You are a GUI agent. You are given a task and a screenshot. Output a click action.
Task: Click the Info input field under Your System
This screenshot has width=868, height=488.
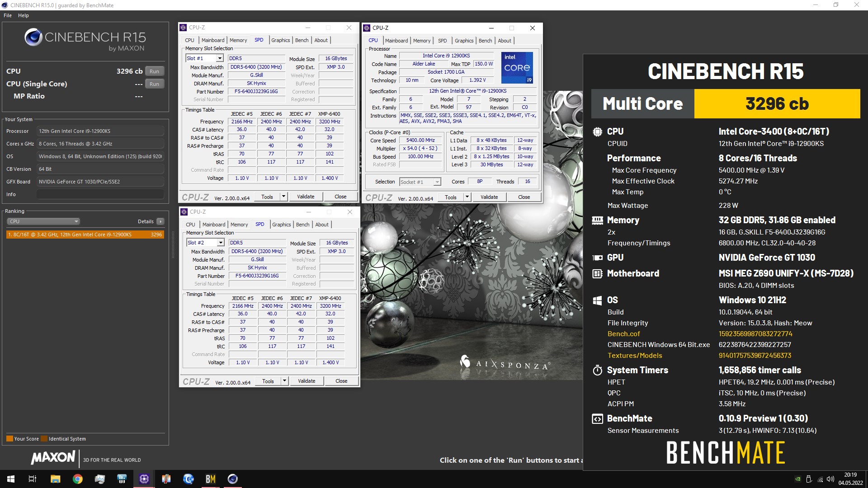click(100, 194)
